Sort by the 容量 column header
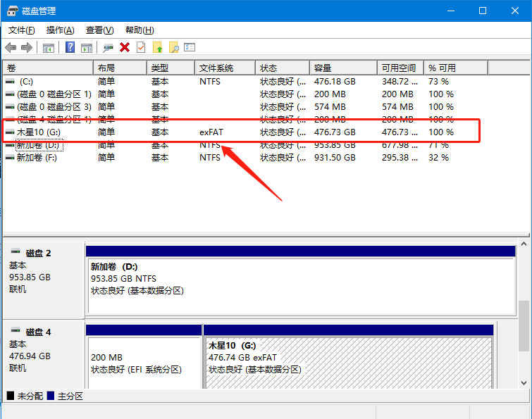Screen dimensions: 532x419 coord(323,68)
